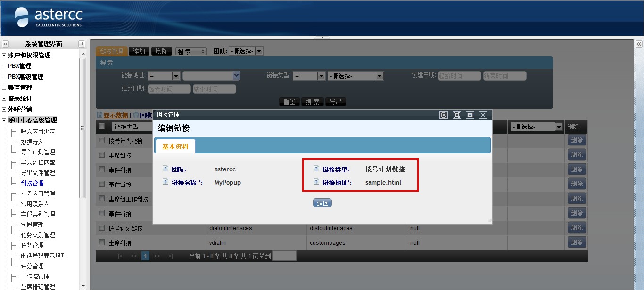Click the help icon next to 链接地址
Screen dimensions: 644x290
316,182
